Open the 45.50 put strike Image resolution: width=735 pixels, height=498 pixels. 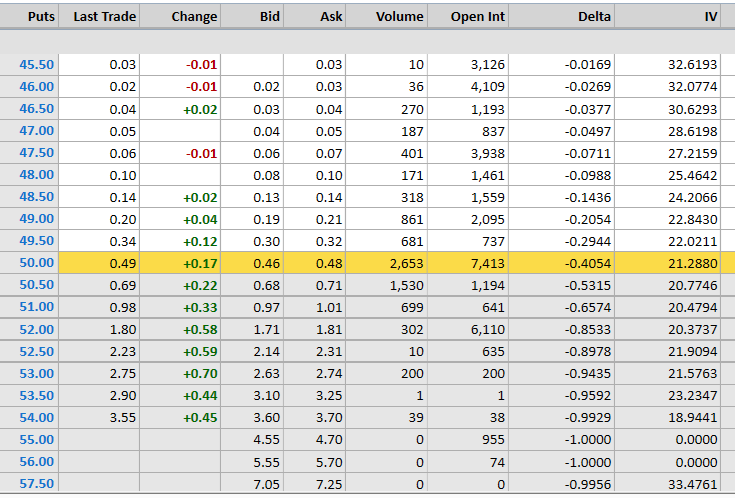[37, 64]
